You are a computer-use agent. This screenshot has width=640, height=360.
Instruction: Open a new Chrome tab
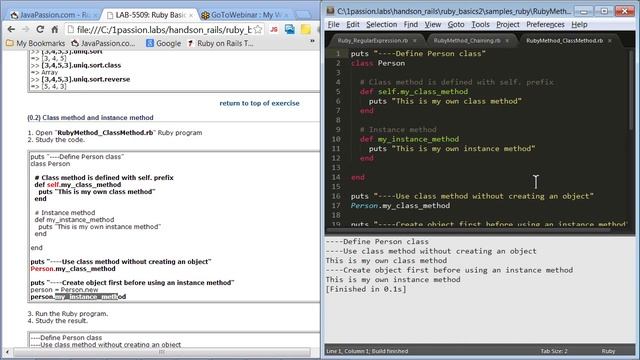pyautogui.click(x=302, y=15)
